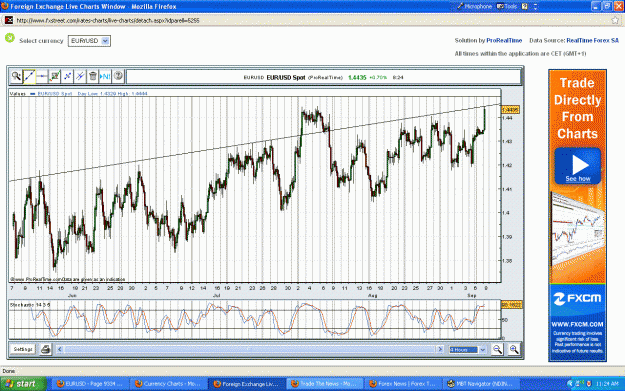Open the RealTime Forex SA link
Screen dimensions: 625x391
[593, 40]
